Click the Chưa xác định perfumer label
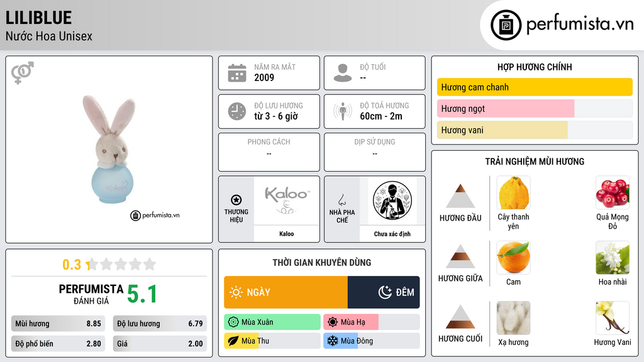The width and height of the screenshot is (644, 362). pyautogui.click(x=392, y=234)
